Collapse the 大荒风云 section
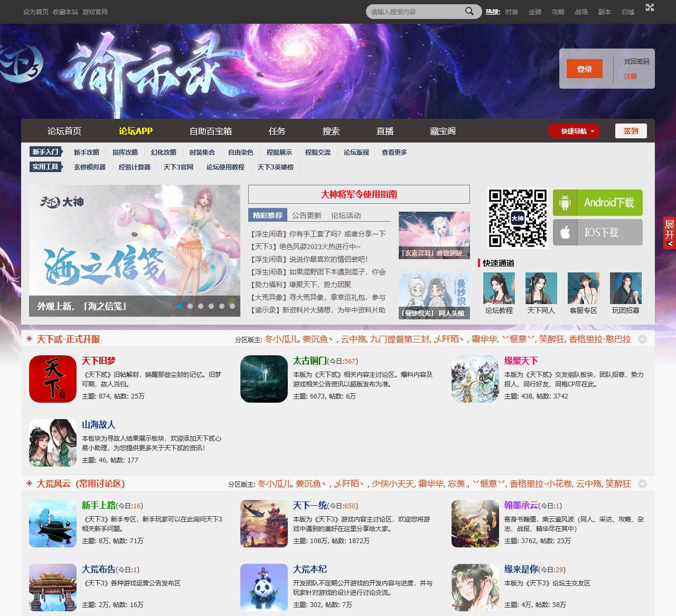676x616 pixels. (x=642, y=484)
